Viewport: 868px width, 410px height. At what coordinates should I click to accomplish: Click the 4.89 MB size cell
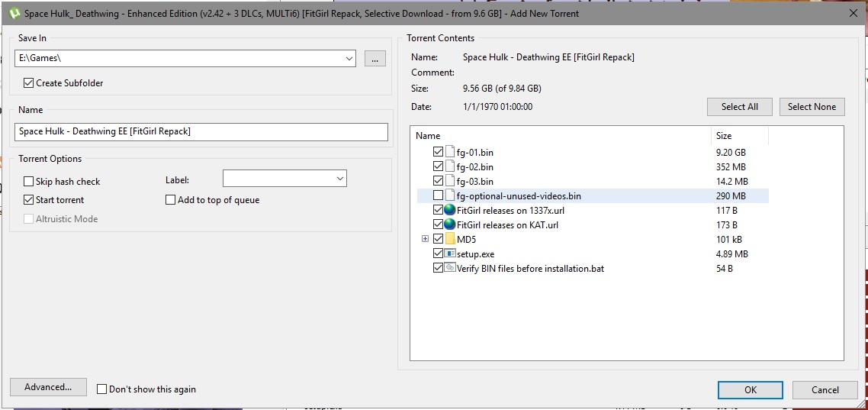(x=731, y=254)
